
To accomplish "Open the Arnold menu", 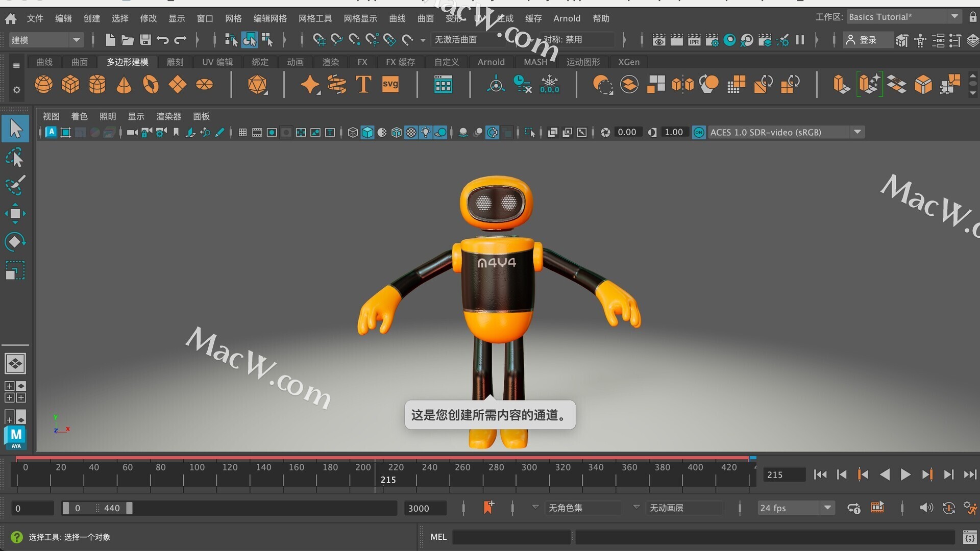I will [567, 18].
